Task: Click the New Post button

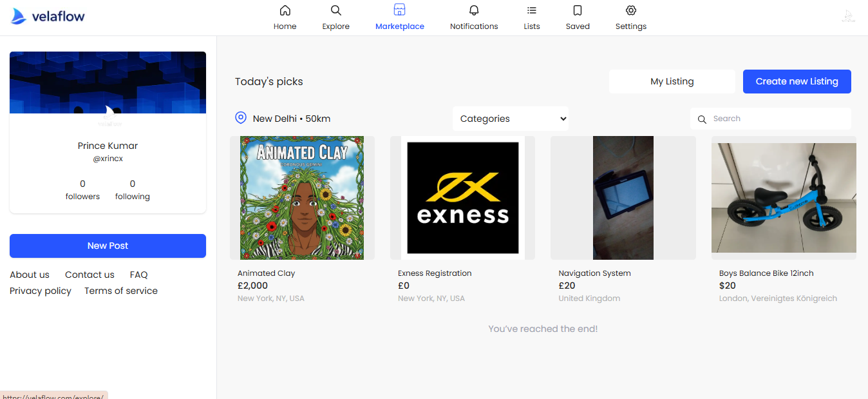Action: [108, 246]
